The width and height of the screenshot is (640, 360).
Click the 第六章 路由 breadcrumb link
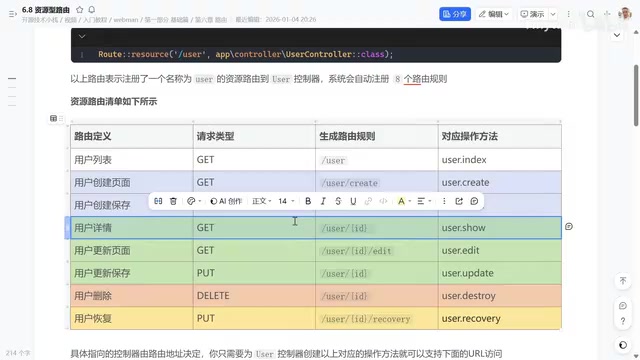[211, 20]
